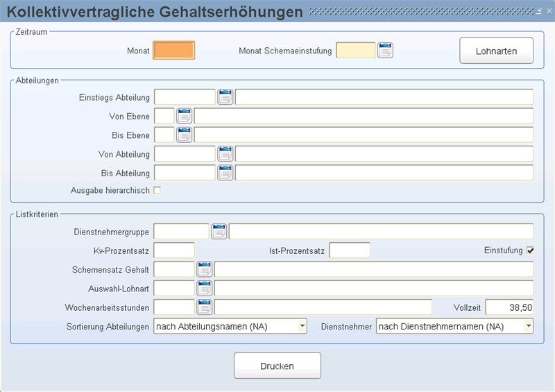Click the Lohnarten button
Screen dimensions: 555x392
point(496,51)
